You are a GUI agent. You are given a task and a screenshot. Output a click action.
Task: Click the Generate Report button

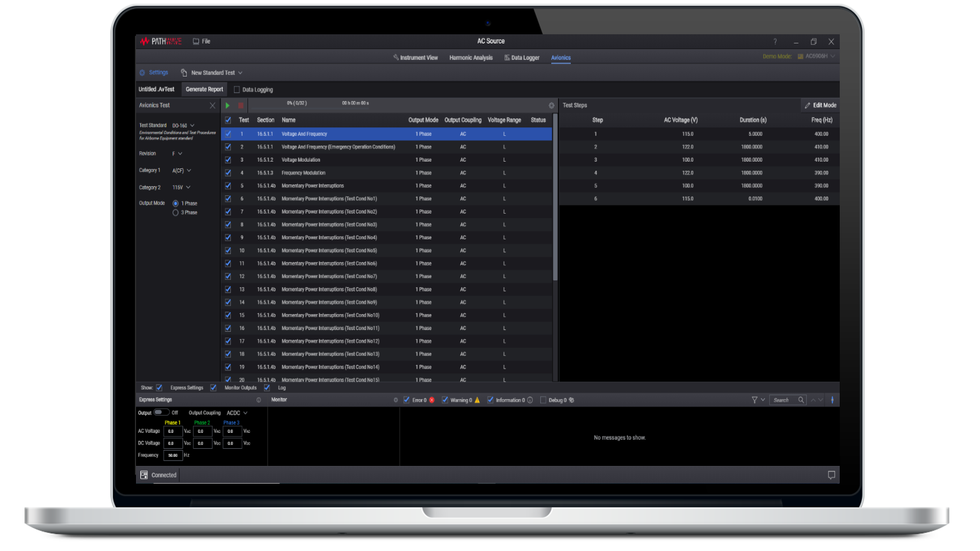[204, 89]
